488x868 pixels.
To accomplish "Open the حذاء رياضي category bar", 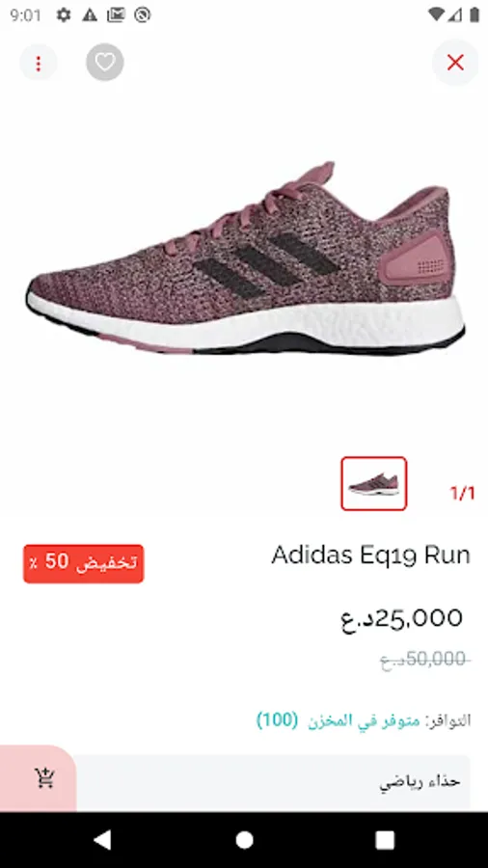I will (272, 782).
